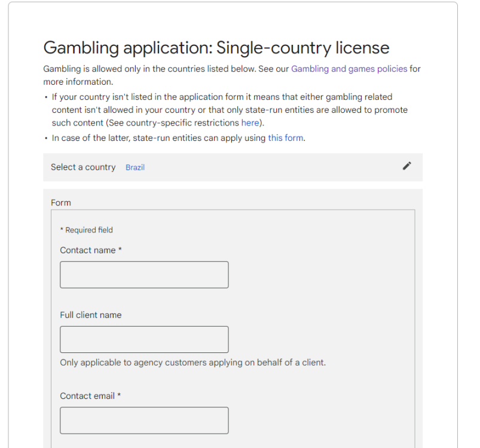Click the "more information." line of the intro

78,82
